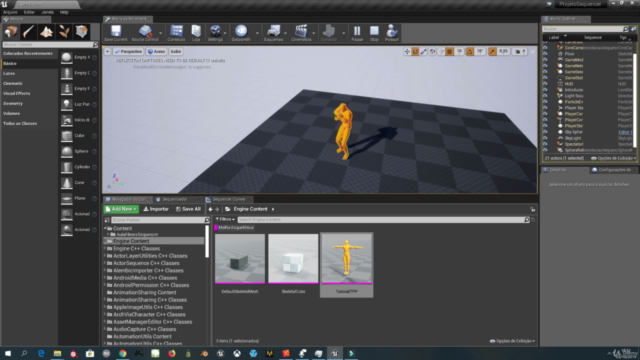Open the Filtros dropdown

(x=225, y=220)
